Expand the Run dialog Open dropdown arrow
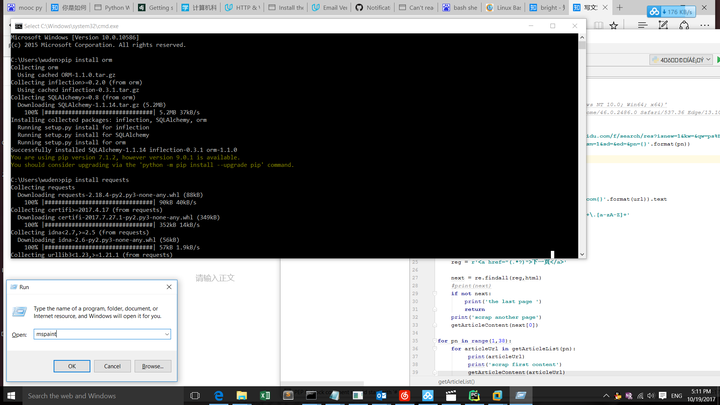Screen dimensions: 720x405 (x=167, y=334)
